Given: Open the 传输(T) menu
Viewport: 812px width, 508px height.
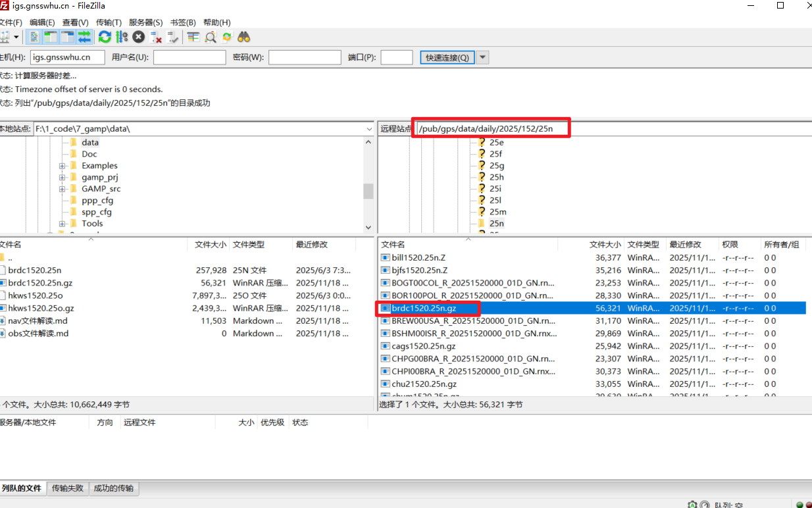Looking at the screenshot, I should (x=109, y=22).
